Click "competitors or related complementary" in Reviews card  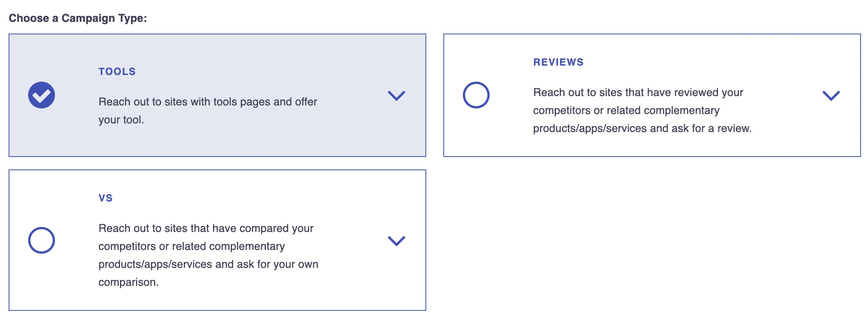tap(626, 110)
